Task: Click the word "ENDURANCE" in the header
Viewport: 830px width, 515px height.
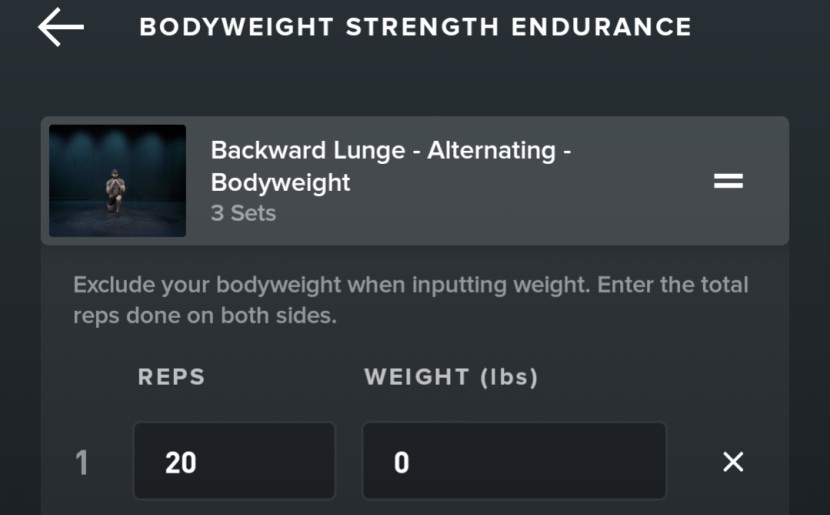Action: (601, 27)
